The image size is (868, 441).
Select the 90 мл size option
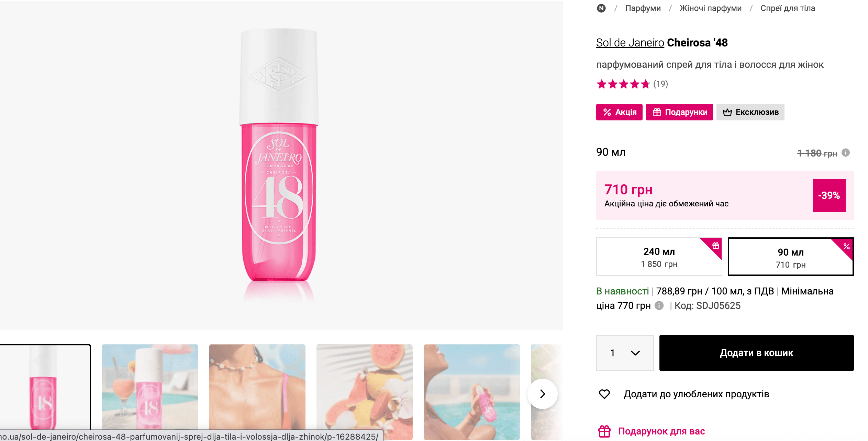pos(790,257)
